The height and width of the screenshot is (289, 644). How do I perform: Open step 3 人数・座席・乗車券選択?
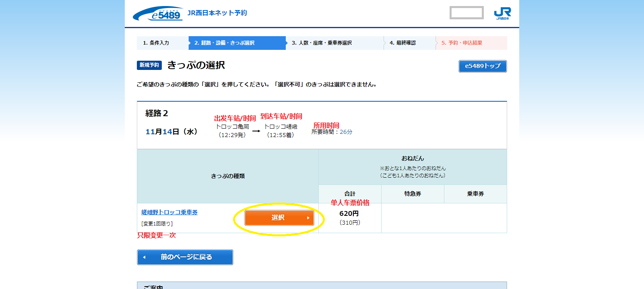[x=322, y=43]
